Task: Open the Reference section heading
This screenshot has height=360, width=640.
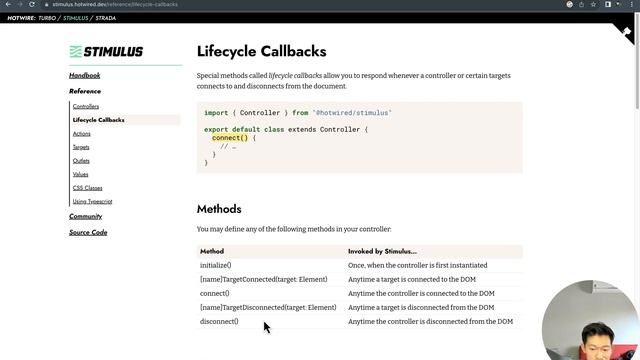Action: (85, 91)
